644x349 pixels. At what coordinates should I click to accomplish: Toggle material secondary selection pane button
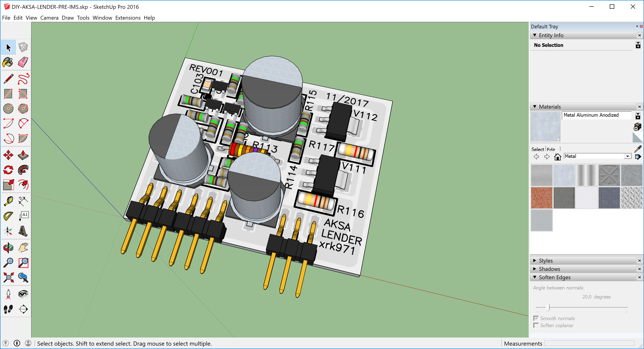coord(638,116)
